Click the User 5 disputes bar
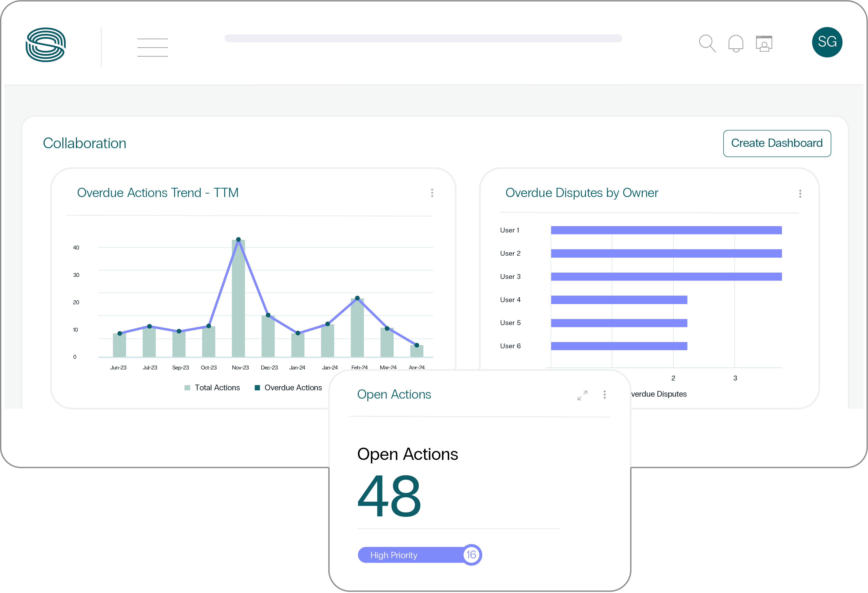This screenshot has height=593, width=868. [619, 323]
